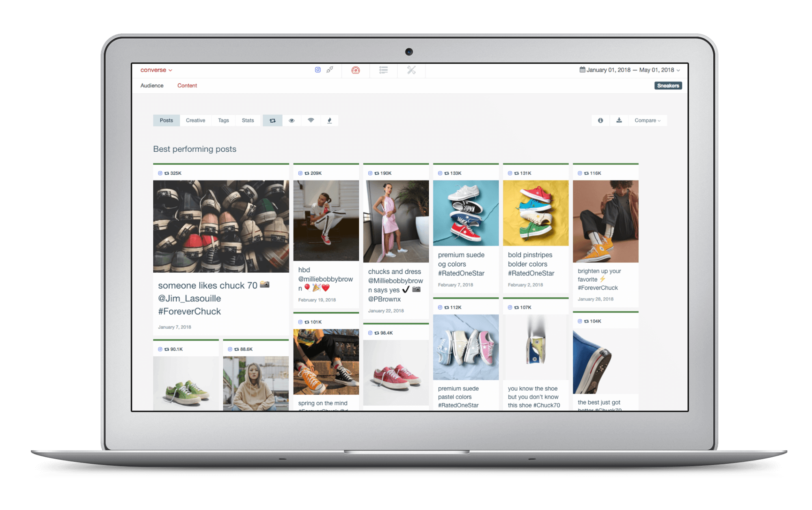Screen dimensions: 812x510
Task: Switch to the Content tab
Action: coord(187,85)
